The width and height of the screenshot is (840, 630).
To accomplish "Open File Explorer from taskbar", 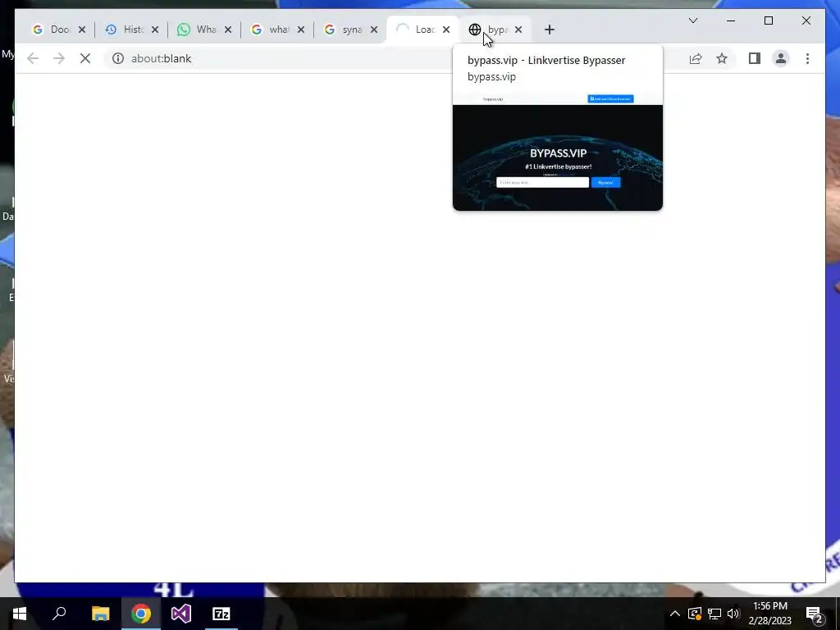I will pyautogui.click(x=100, y=614).
